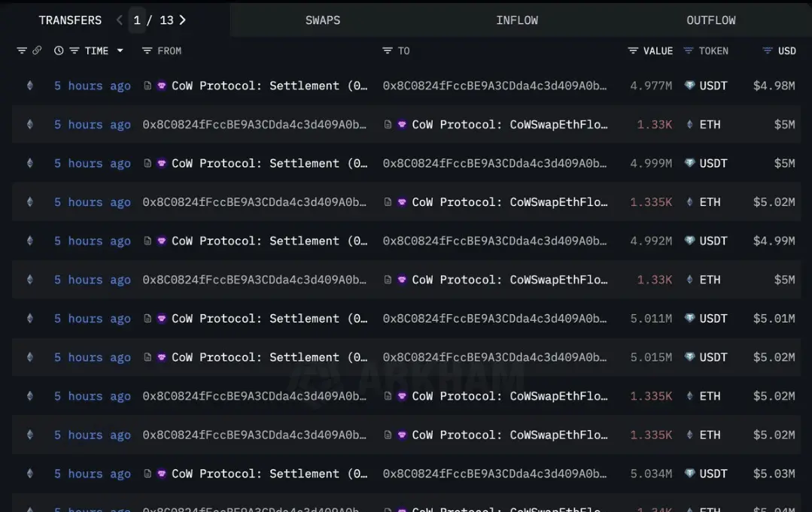Open '5 hours ago' link in 4.977M row
This screenshot has height=512, width=812.
(92, 86)
